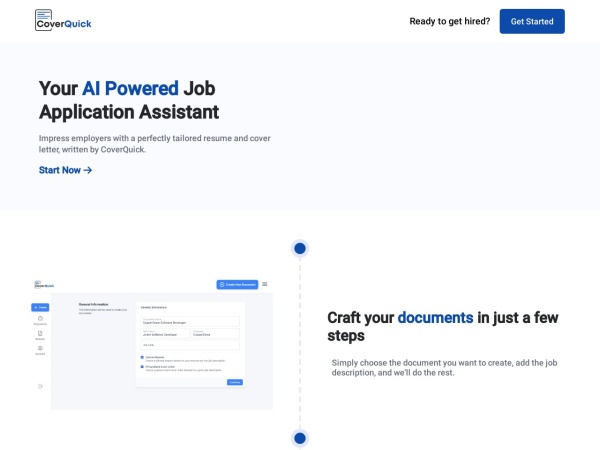
Task: Click the Job Link input field
Action: click(x=190, y=345)
